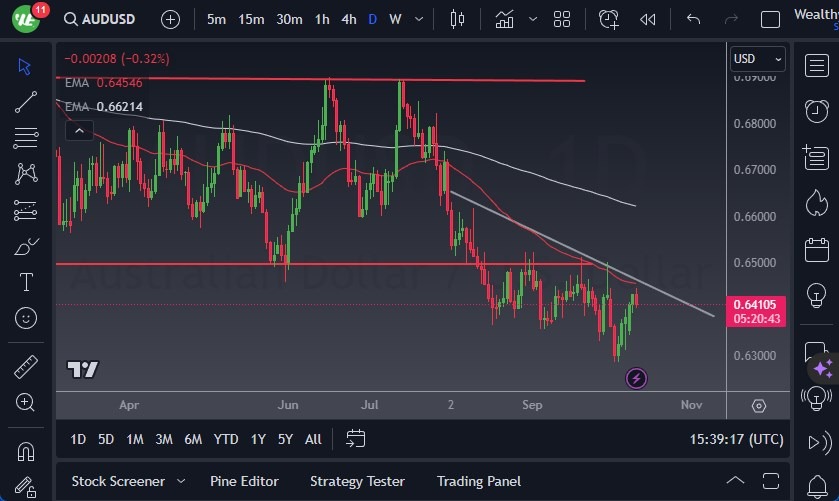Open the Strategy Tester tab
The height and width of the screenshot is (501, 839).
pyautogui.click(x=357, y=481)
